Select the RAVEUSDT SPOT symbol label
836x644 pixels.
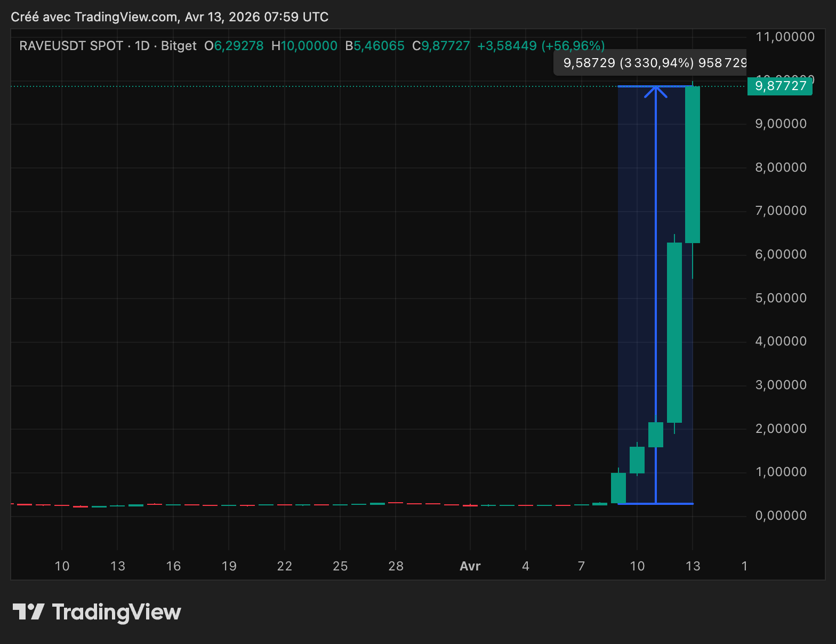point(71,46)
